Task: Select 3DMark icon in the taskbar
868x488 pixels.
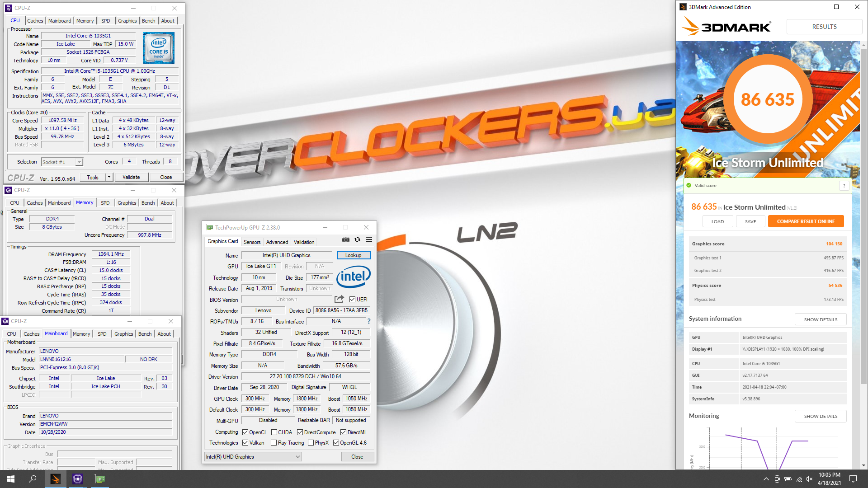Action: [55, 479]
